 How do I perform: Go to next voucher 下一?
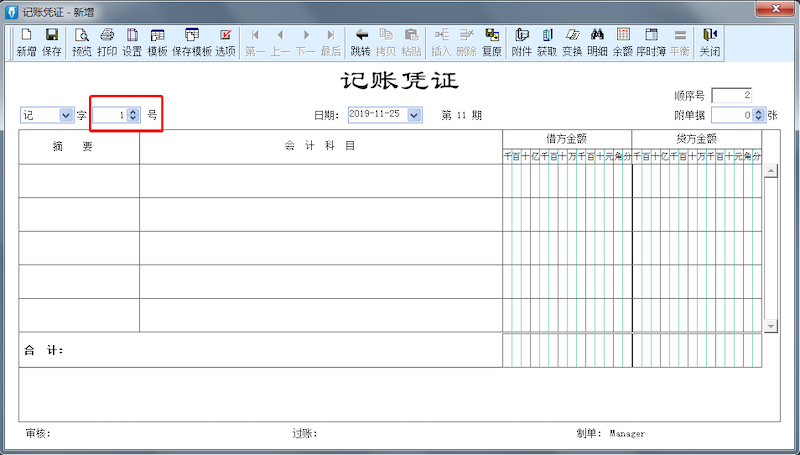pos(306,43)
